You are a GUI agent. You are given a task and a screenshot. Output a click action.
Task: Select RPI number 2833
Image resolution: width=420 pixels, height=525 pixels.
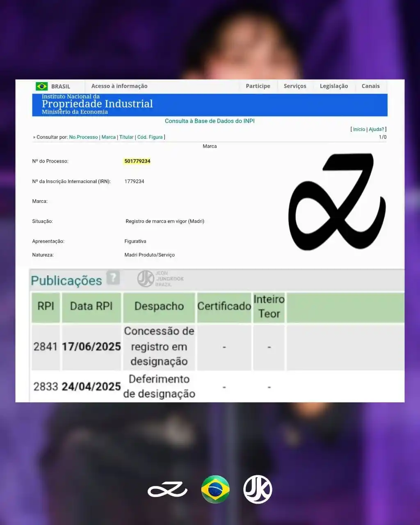tap(46, 386)
